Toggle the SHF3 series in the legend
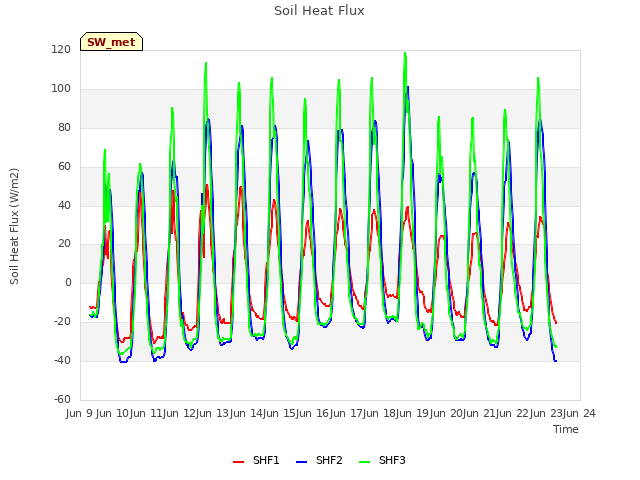640x480 pixels. 382,460
